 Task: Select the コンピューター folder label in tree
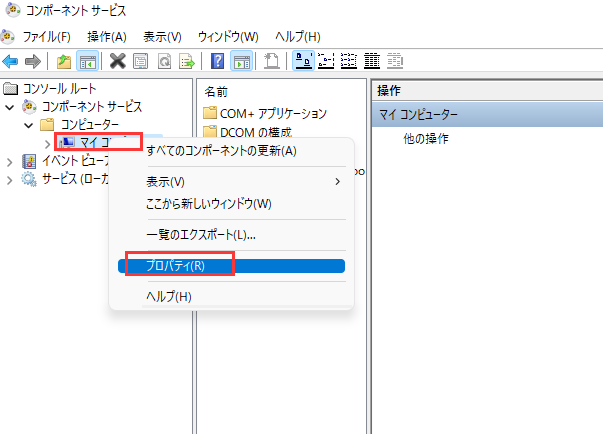tap(90, 125)
